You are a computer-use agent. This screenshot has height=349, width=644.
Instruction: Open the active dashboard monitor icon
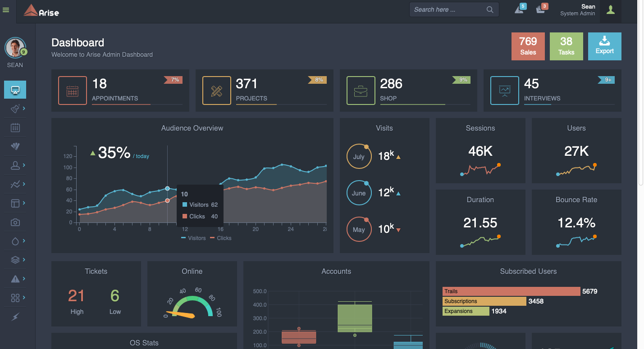tap(15, 90)
